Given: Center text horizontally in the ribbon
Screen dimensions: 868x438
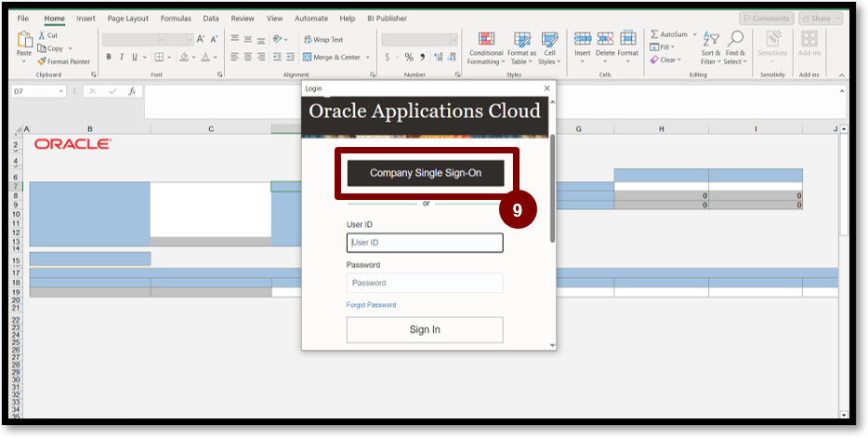Looking at the screenshot, I should pos(248,57).
